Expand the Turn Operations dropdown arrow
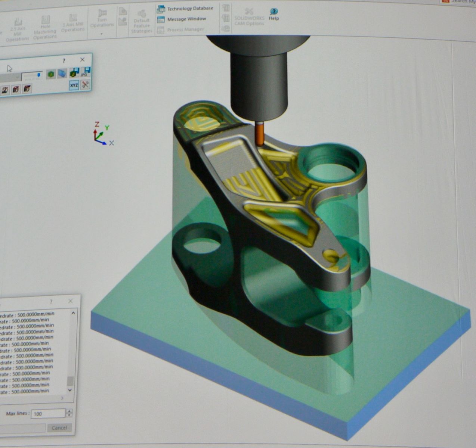 click(102, 34)
